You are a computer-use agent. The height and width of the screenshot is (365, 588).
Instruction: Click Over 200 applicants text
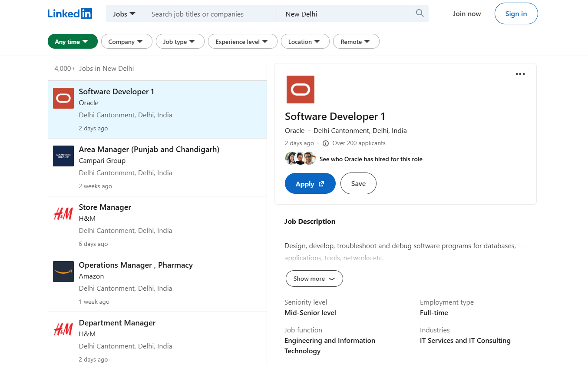click(x=359, y=143)
